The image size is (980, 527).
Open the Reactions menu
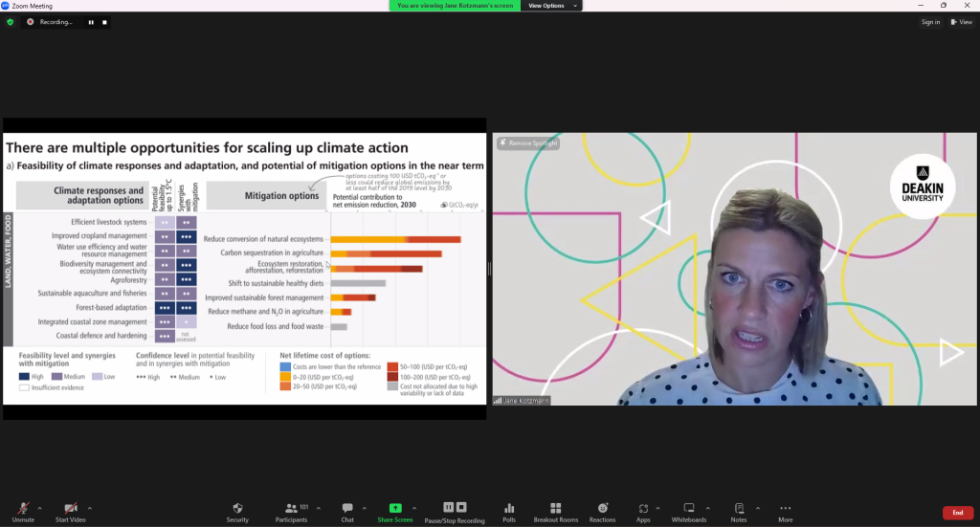pos(603,512)
